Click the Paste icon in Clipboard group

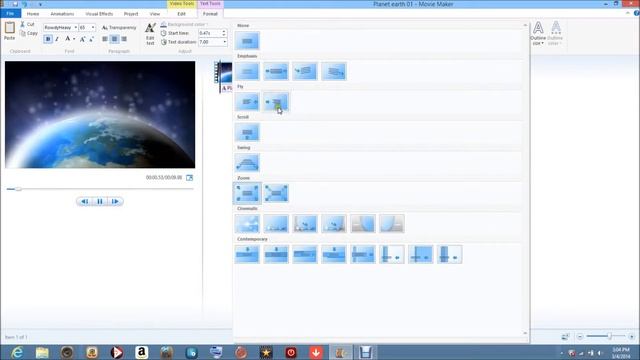[9, 28]
